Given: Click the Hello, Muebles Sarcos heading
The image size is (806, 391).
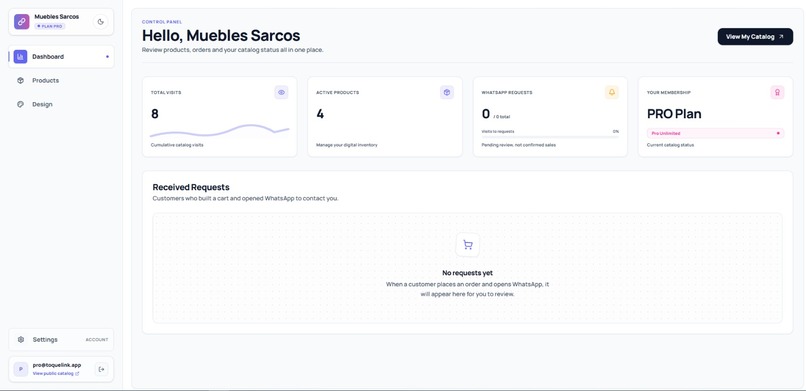Looking at the screenshot, I should (x=221, y=35).
